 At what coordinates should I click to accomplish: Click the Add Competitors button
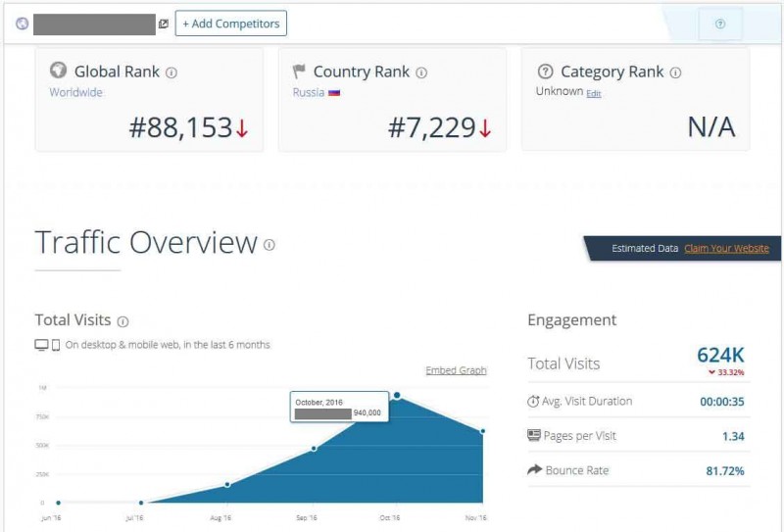(230, 24)
